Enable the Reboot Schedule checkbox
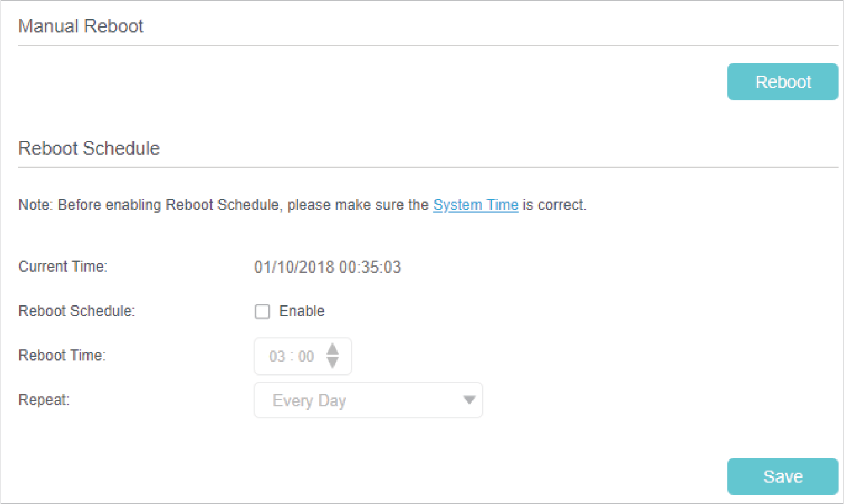Viewport: 844px width, 504px height. click(x=262, y=311)
